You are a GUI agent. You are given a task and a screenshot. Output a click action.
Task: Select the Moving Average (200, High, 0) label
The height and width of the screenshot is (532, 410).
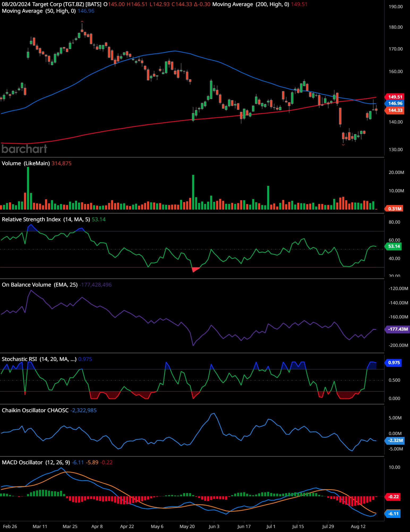click(x=251, y=4)
